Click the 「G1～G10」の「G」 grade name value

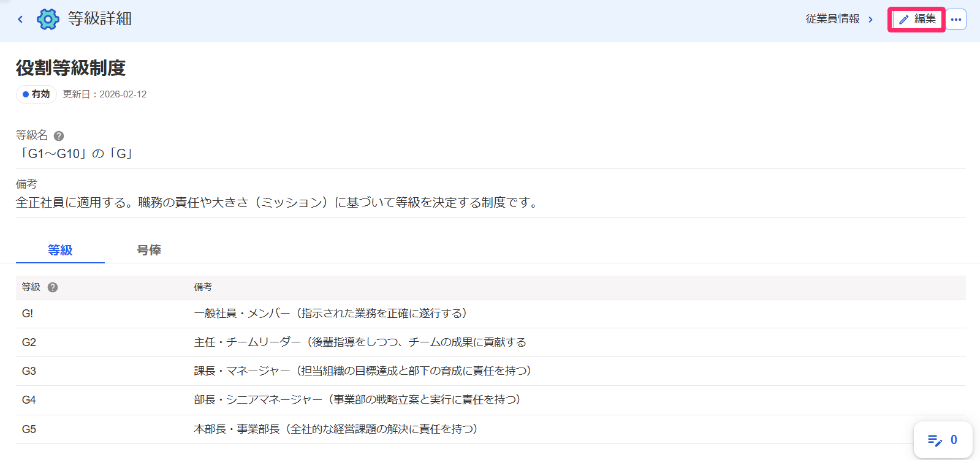76,154
